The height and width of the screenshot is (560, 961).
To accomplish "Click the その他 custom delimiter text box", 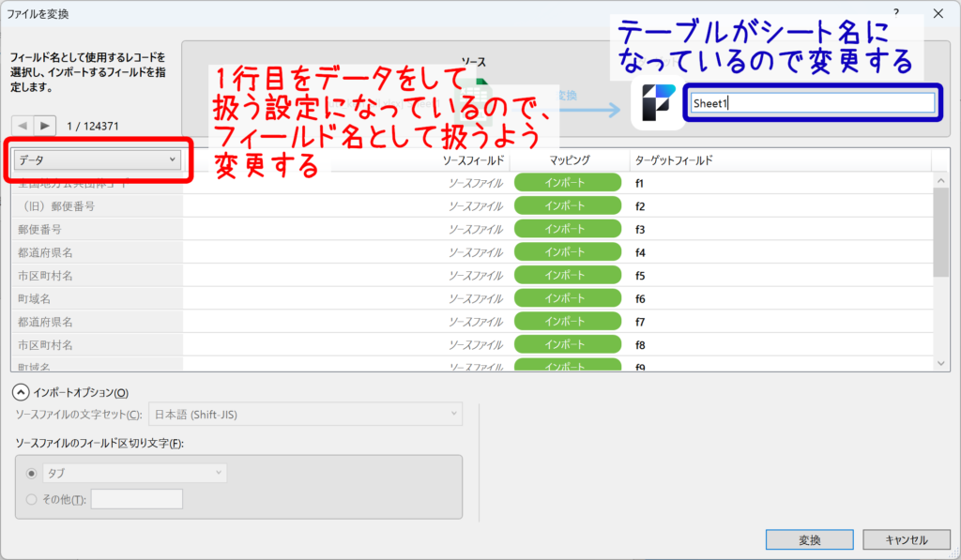I will point(136,499).
